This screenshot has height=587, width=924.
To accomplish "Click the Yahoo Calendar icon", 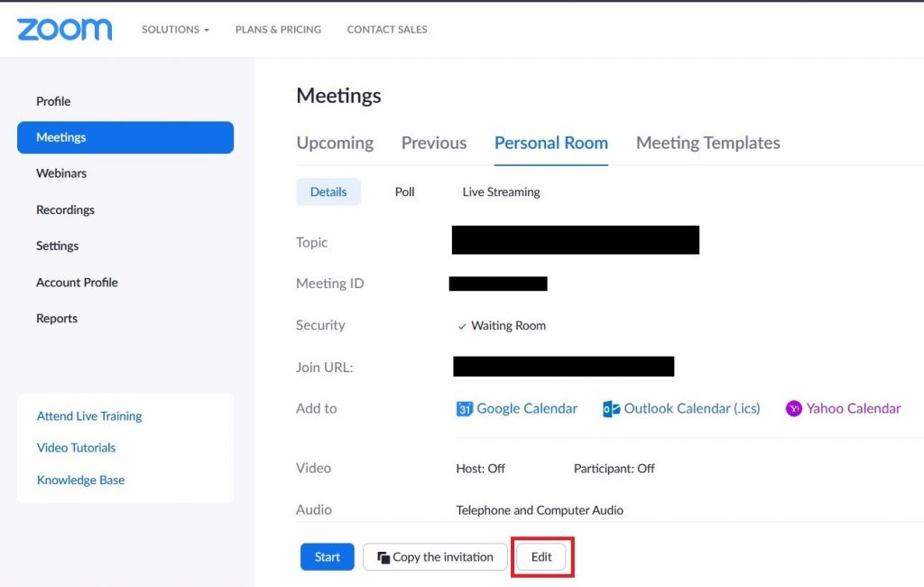I will pyautogui.click(x=794, y=408).
